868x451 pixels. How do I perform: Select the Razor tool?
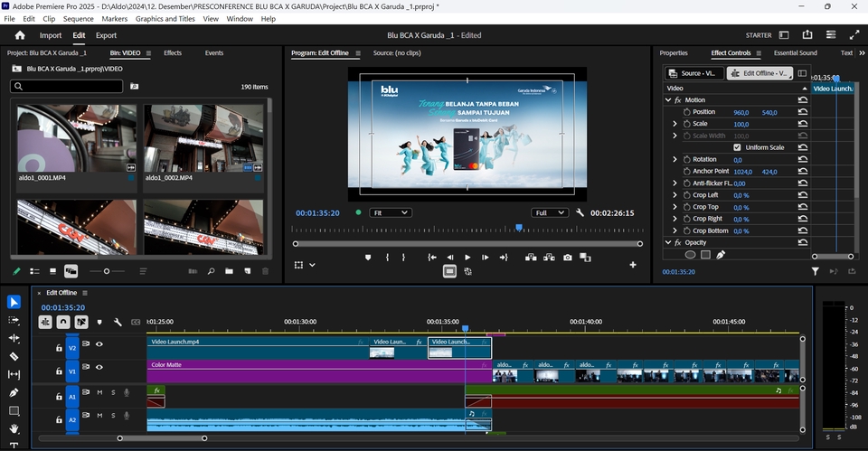14,356
